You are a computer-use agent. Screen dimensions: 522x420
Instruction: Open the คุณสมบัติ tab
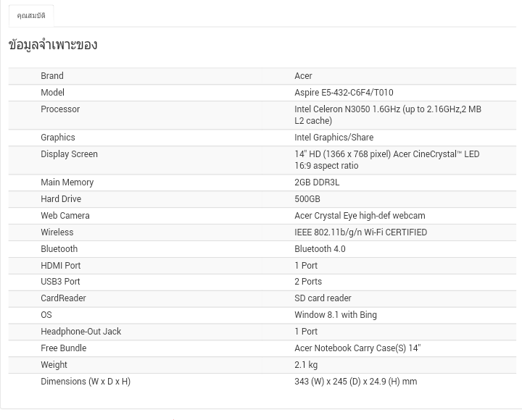pyautogui.click(x=31, y=16)
